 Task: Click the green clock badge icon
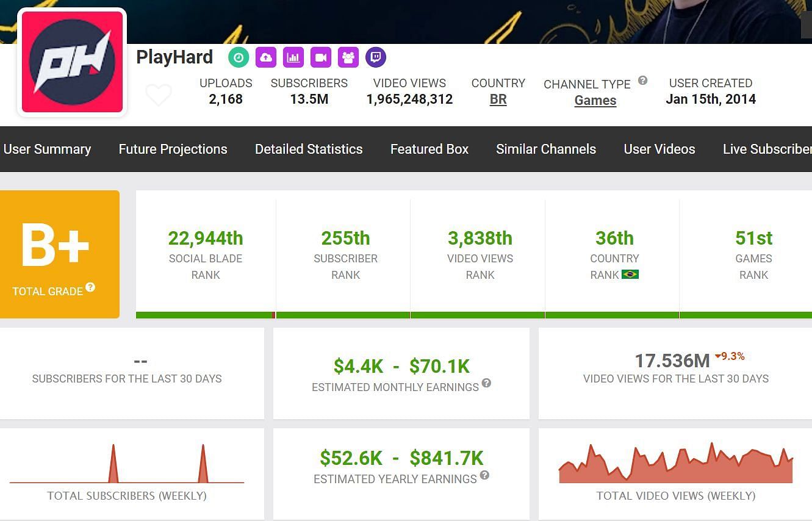(239, 57)
